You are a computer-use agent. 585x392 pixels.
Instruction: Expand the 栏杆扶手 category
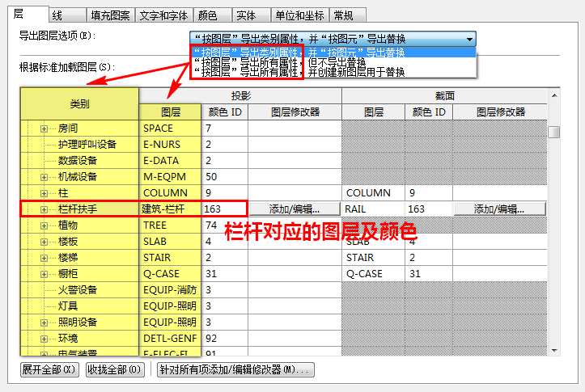pyautogui.click(x=44, y=209)
